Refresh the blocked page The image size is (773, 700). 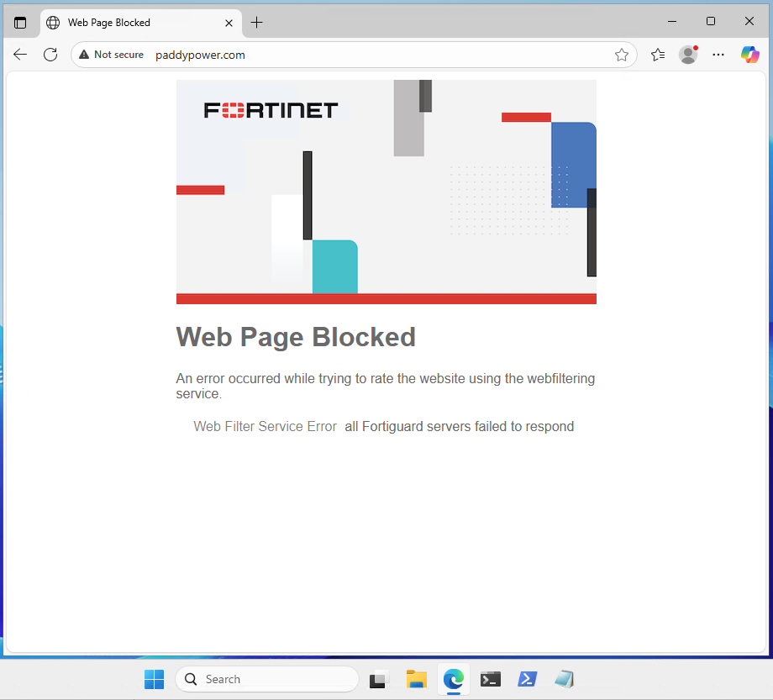tap(50, 55)
